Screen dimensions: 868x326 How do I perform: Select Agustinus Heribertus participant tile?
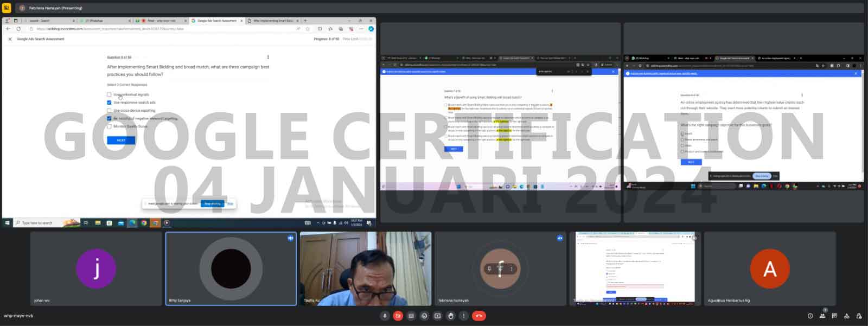[x=770, y=269]
